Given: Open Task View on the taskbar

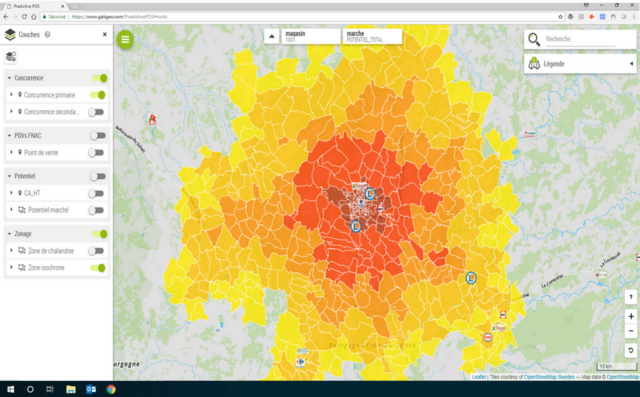Looking at the screenshot, I should 50,389.
